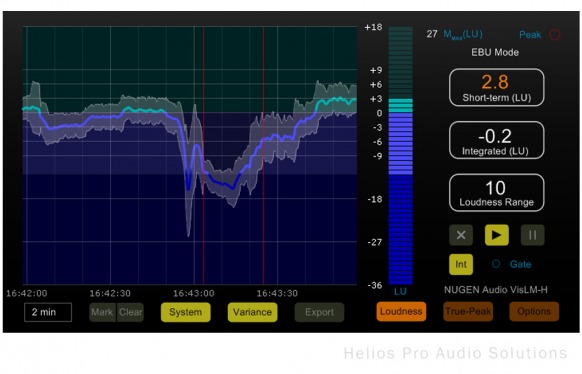Start metering with the play button
Image resolution: width=582 pixels, height=374 pixels.
tap(497, 235)
